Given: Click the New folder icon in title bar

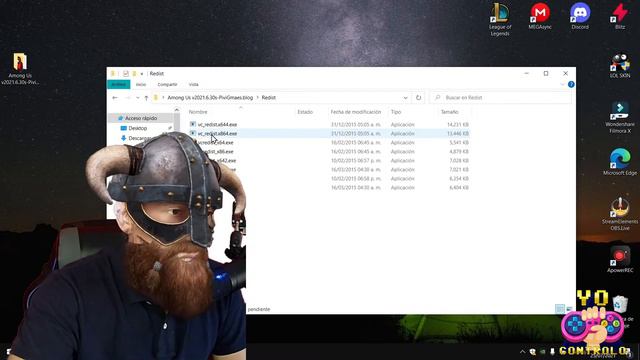Looking at the screenshot, I should tap(134, 73).
